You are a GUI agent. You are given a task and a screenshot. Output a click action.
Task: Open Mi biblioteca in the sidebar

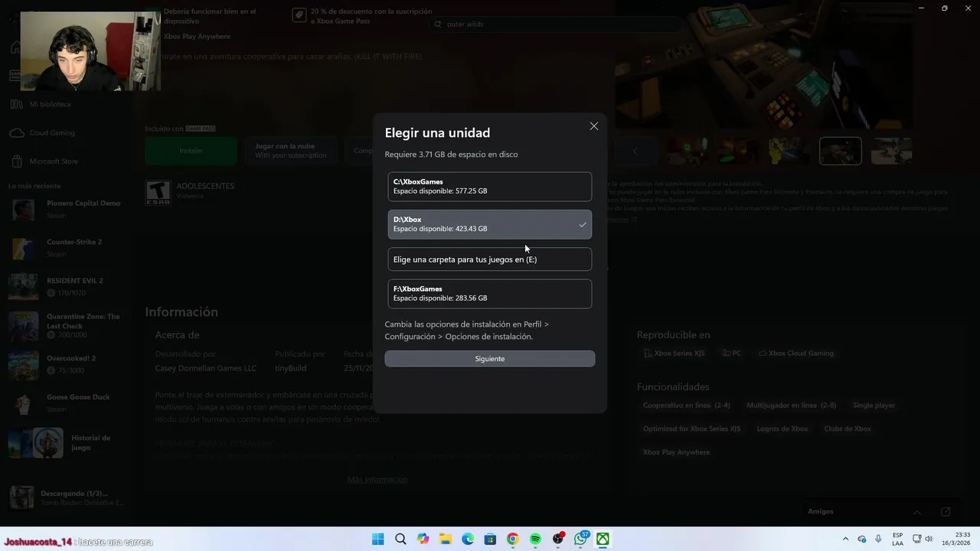(x=50, y=104)
